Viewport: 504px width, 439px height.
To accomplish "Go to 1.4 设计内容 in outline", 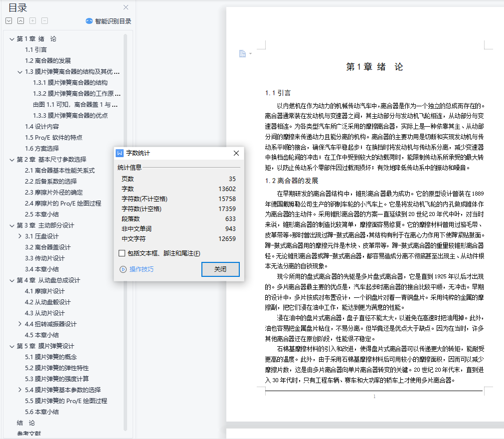I will [42, 127].
